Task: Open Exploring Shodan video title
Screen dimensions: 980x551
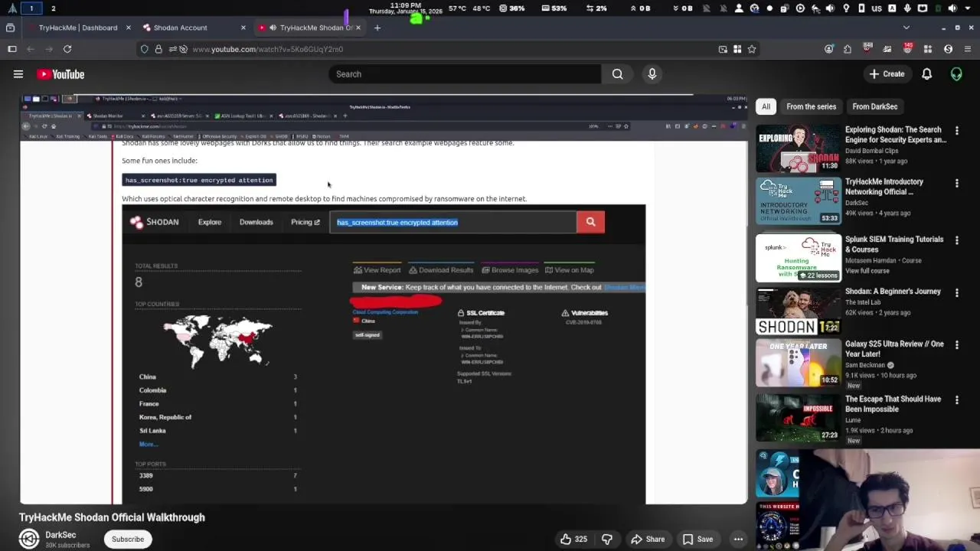Action: pyautogui.click(x=896, y=135)
